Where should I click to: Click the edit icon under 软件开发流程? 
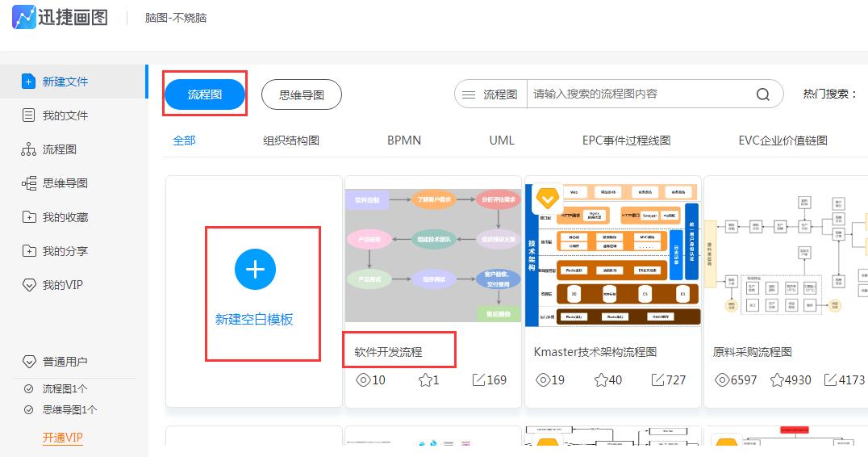click(x=478, y=380)
